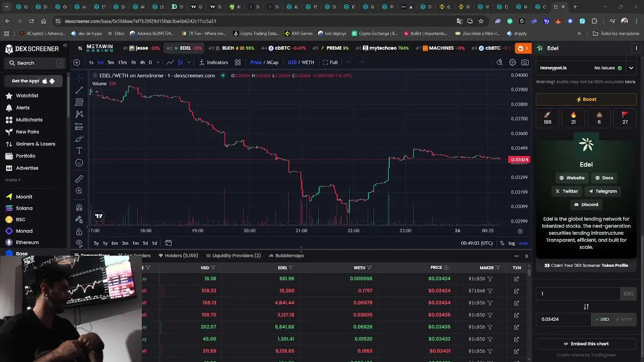Expand the Honeypot.is audit details
The height and width of the screenshot is (362, 644).
pos(631,68)
